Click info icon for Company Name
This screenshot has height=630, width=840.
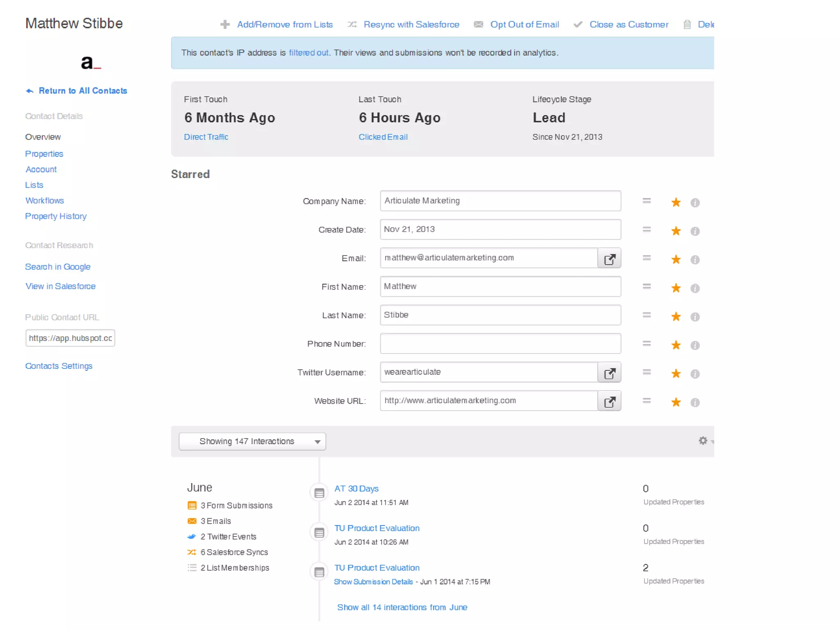pos(695,202)
